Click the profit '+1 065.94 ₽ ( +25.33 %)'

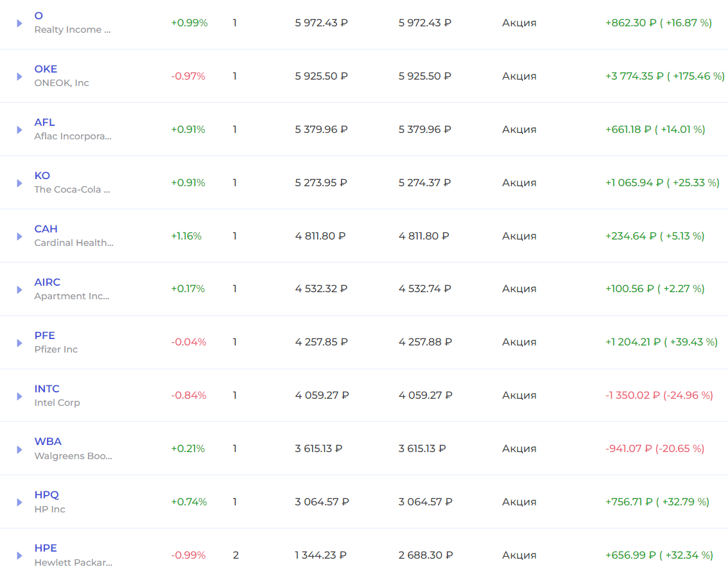tap(662, 182)
